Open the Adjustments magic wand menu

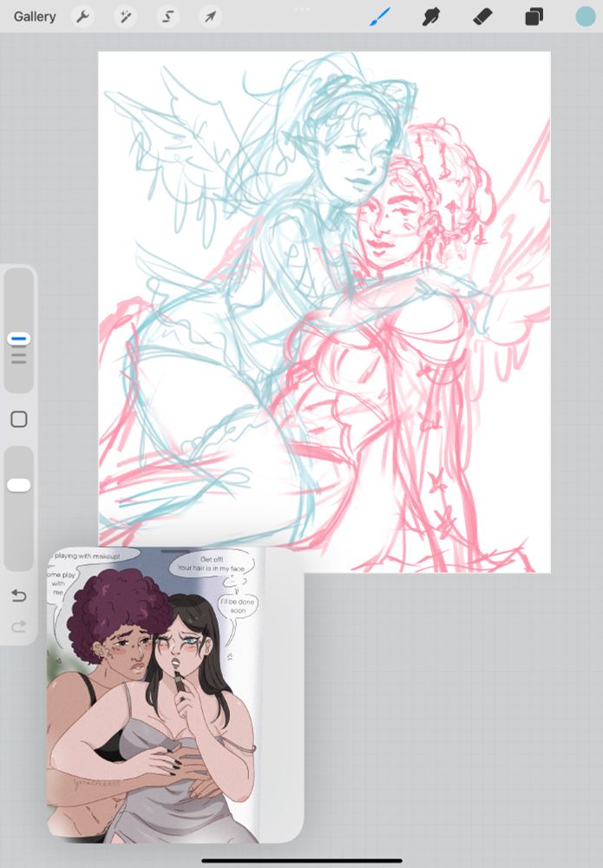click(125, 16)
